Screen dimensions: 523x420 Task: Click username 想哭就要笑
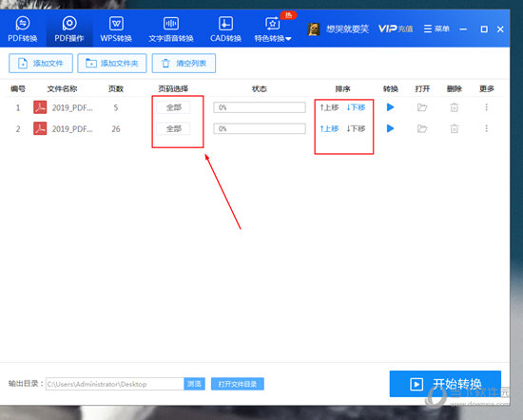pos(347,29)
